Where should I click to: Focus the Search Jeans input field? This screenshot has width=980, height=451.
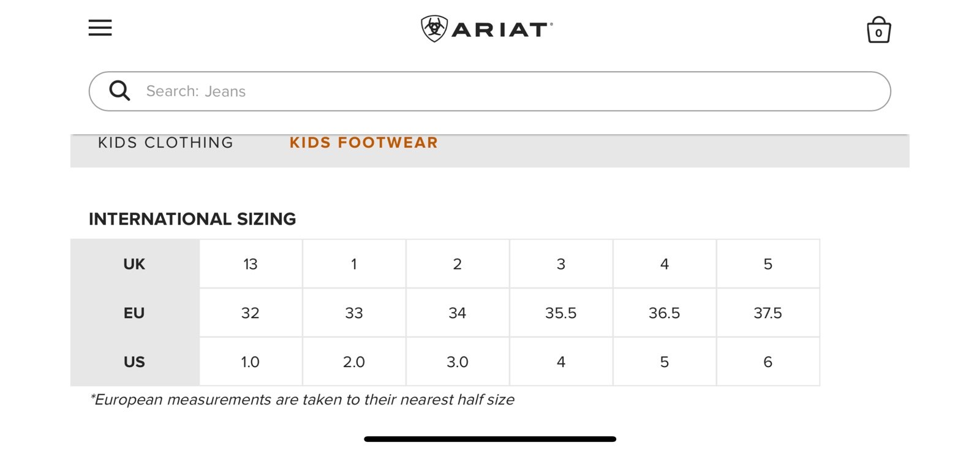(x=489, y=91)
